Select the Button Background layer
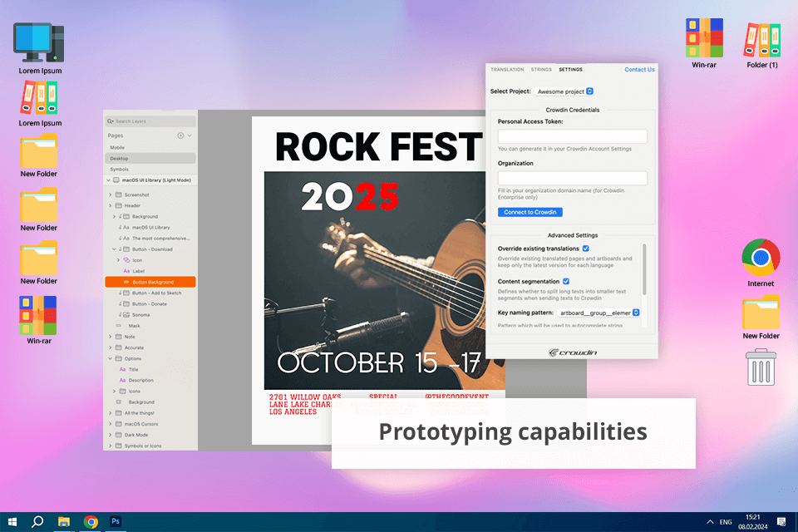 pos(150,282)
